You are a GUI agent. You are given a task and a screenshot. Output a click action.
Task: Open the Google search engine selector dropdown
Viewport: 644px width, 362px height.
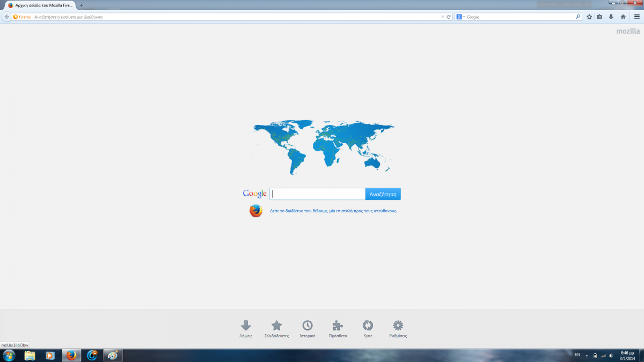(460, 17)
